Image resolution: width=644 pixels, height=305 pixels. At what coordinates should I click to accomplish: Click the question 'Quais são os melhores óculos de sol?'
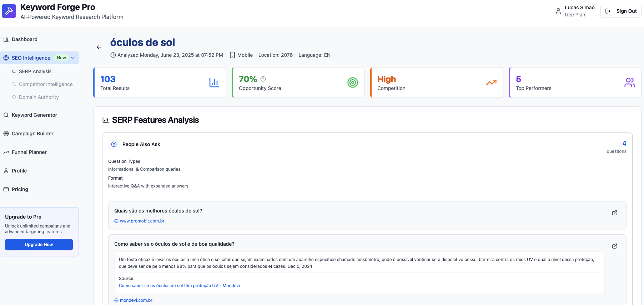coord(158,211)
